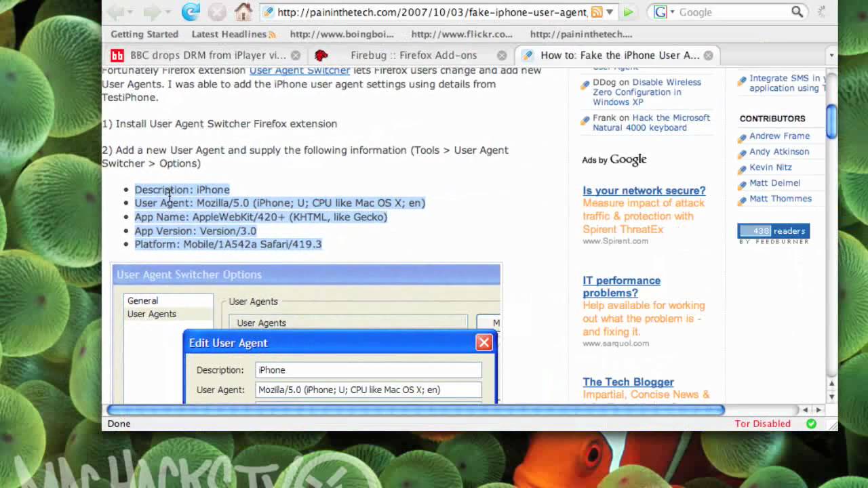Click the RSS feed icon in address bar
Screen dimensions: 868x488
[x=597, y=12]
